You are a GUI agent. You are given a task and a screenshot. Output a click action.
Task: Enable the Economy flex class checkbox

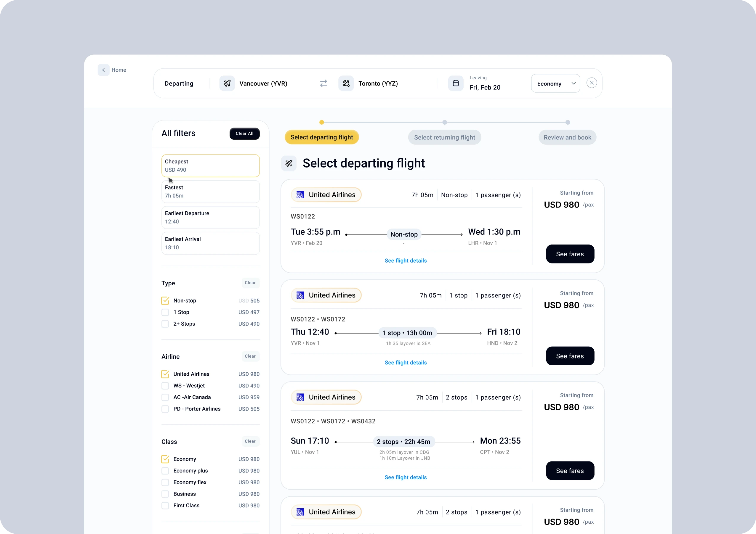click(x=165, y=482)
